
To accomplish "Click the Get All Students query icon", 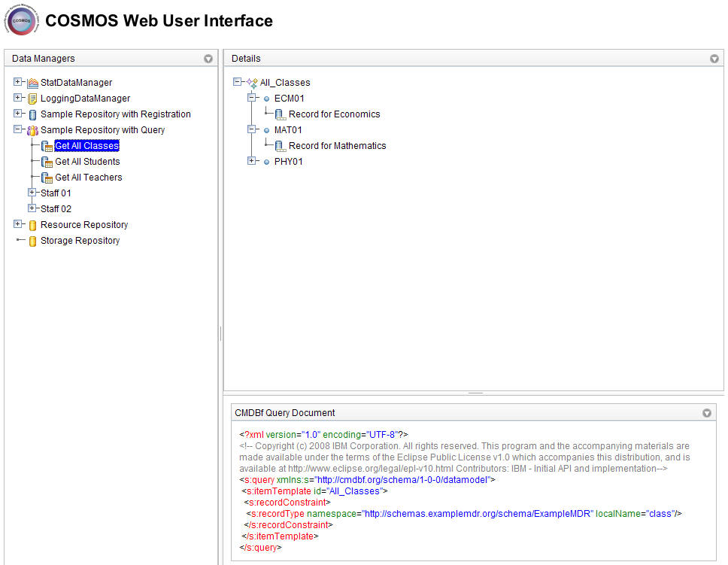I will tap(47, 163).
